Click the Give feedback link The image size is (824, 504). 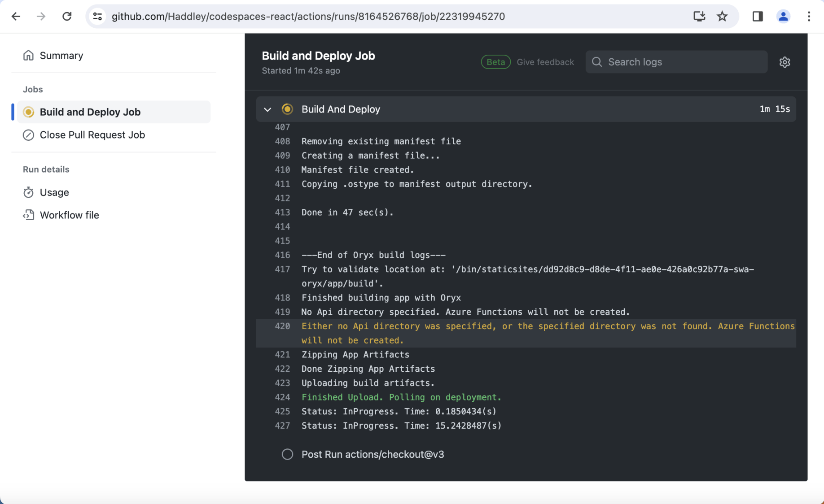pyautogui.click(x=545, y=62)
